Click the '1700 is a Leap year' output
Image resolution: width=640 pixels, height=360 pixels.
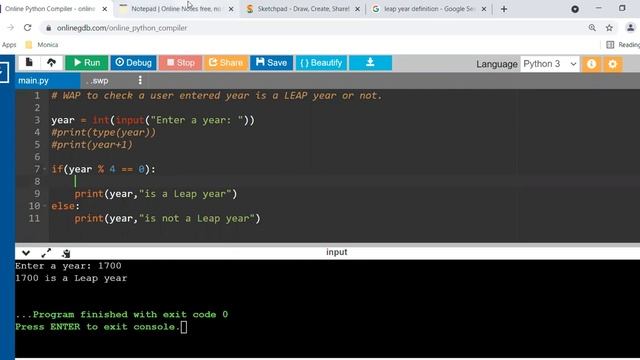point(71,278)
